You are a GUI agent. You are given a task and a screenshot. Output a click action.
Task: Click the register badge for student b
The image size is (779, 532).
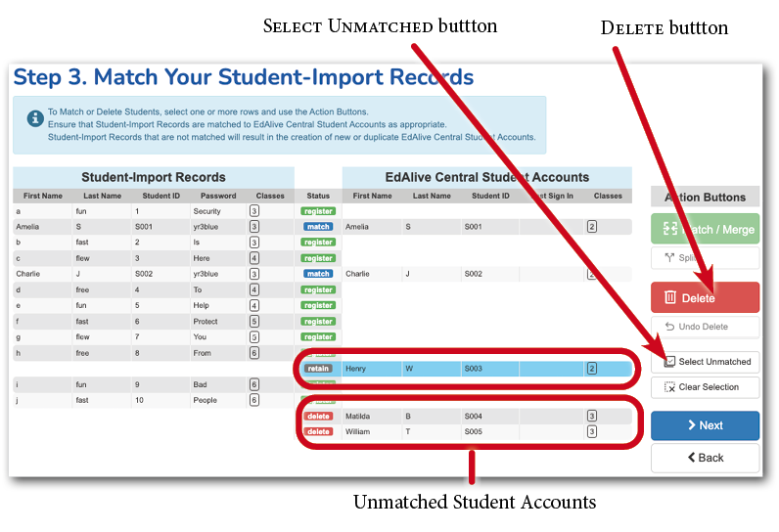coord(318,243)
